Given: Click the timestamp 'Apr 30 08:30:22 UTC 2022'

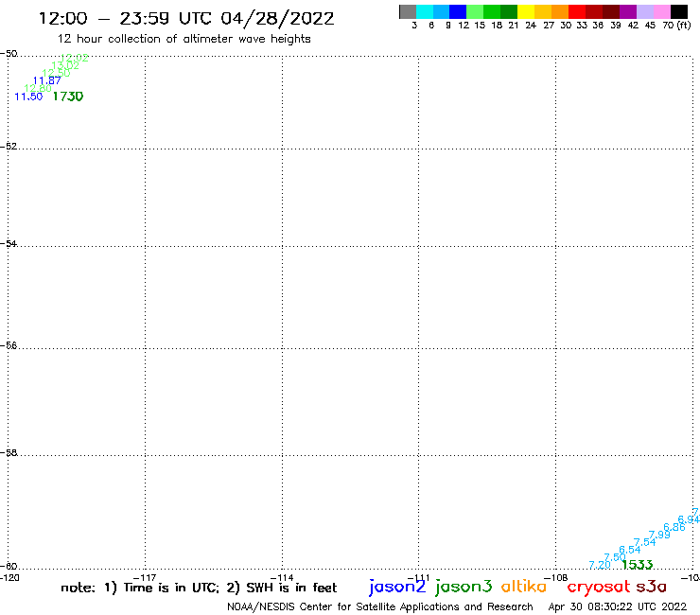Looking at the screenshot, I should point(618,607).
